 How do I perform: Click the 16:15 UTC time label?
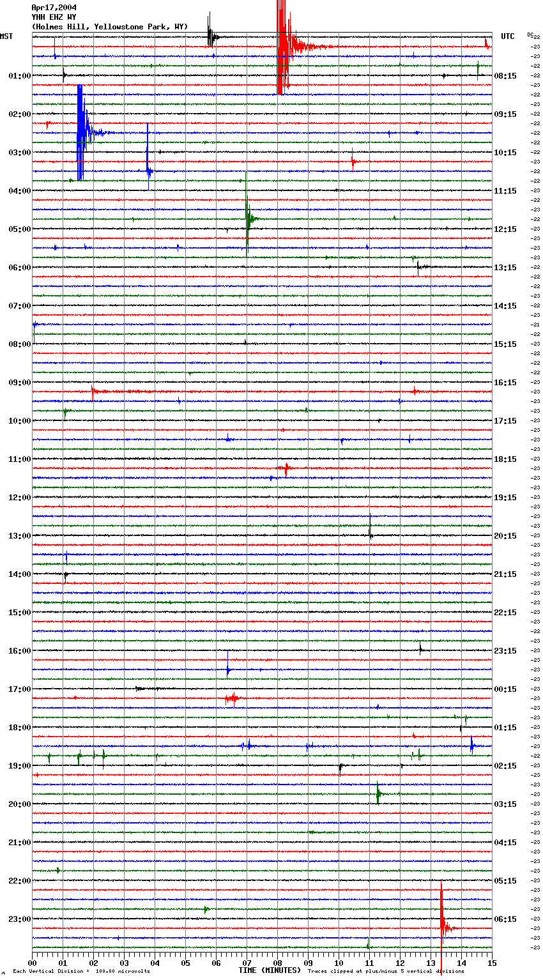pyautogui.click(x=505, y=383)
